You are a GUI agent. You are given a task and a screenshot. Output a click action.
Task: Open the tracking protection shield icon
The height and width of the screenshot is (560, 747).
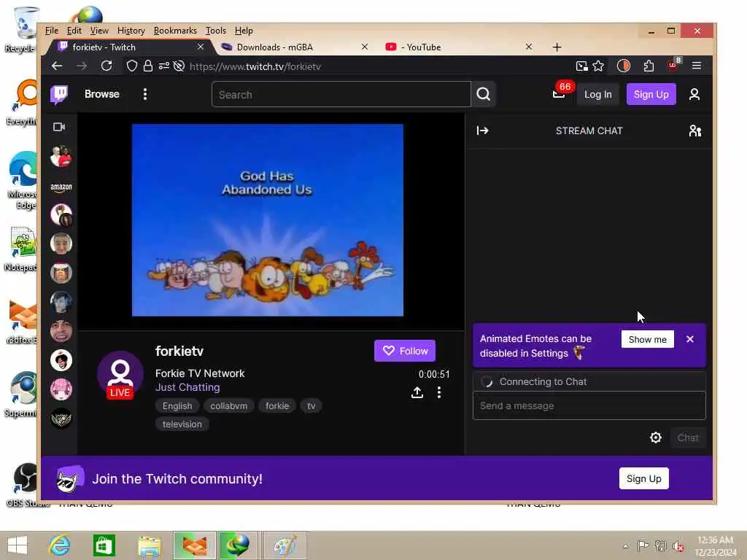click(x=132, y=66)
